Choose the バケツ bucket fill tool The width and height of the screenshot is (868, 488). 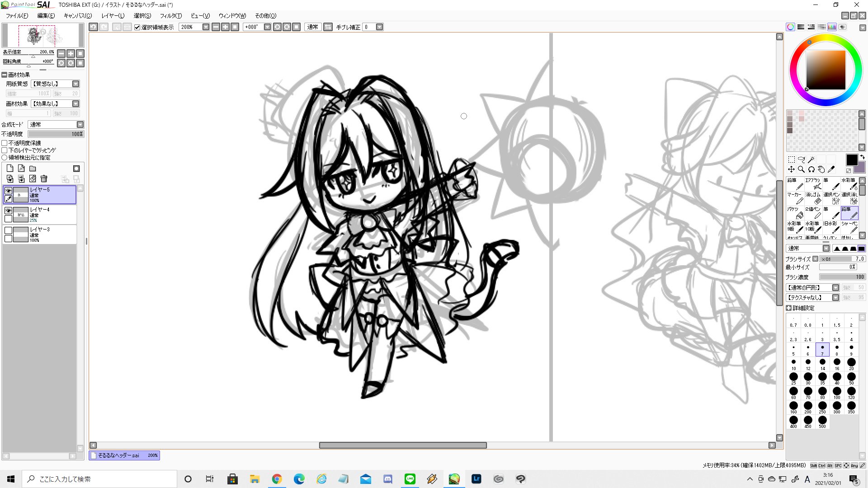[x=795, y=212]
